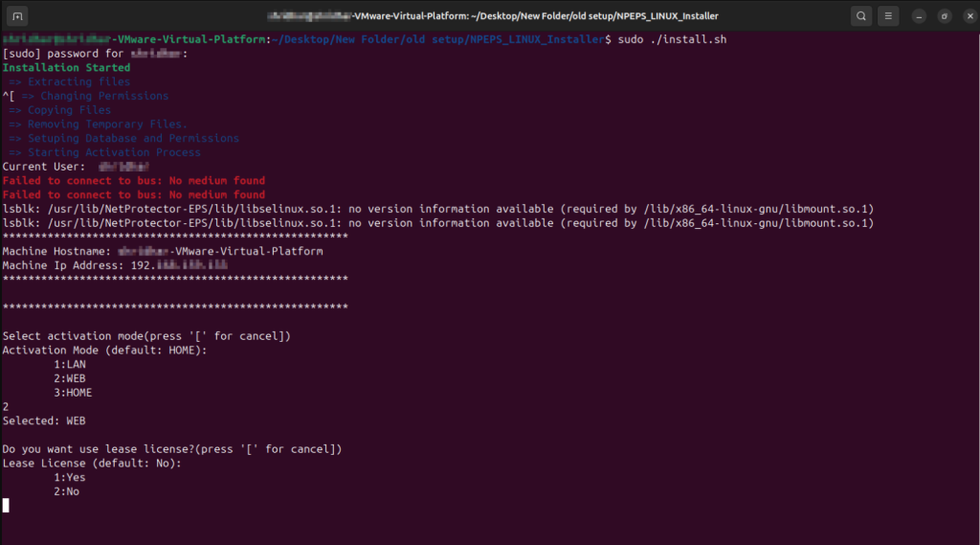Click the terminal search icon
The width and height of the screenshot is (980, 545).
pyautogui.click(x=862, y=16)
